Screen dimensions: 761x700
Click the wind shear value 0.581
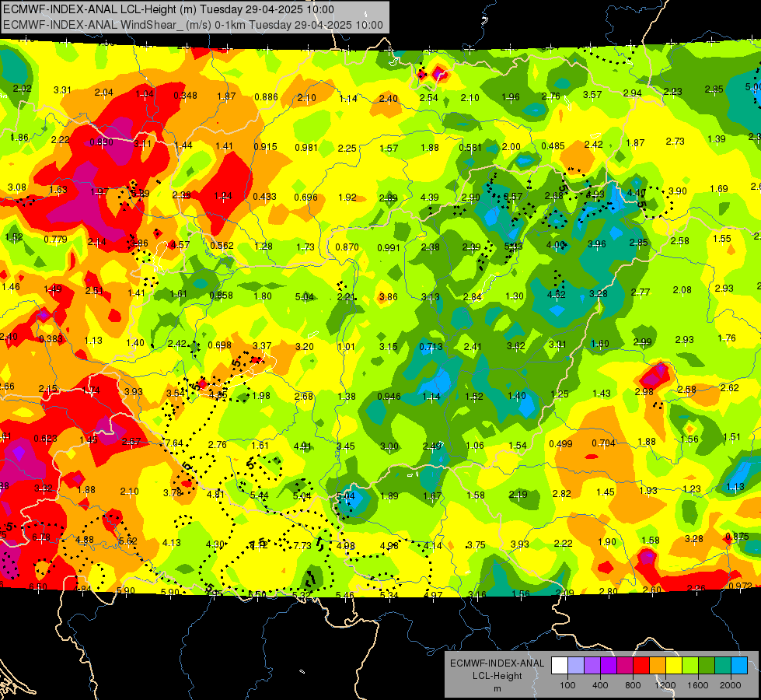point(470,147)
